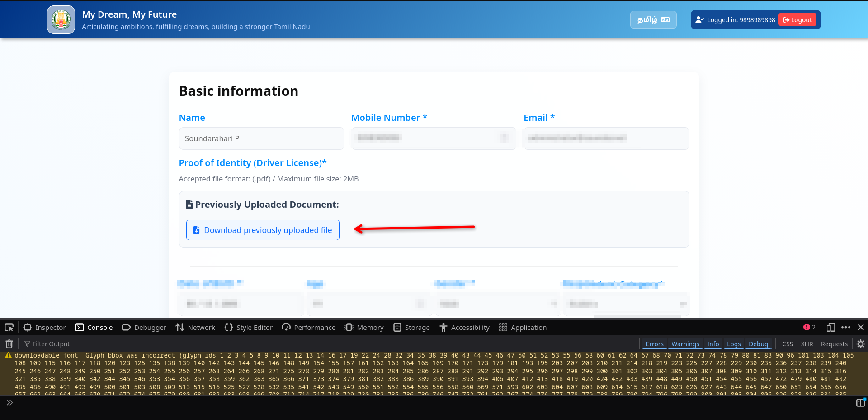
Task: Open DevTools more options ellipsis menu
Action: tap(846, 327)
